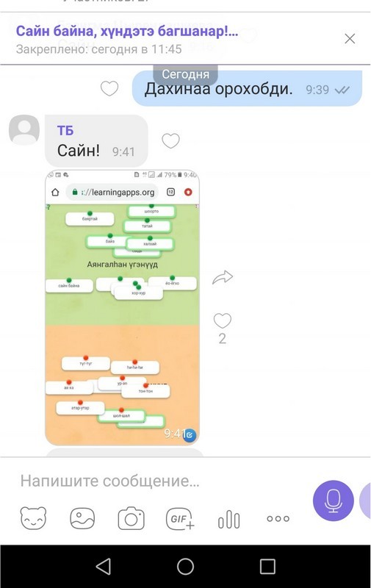This screenshot has height=588, width=371.
Task: Open the poll bars icon
Action: 228,520
